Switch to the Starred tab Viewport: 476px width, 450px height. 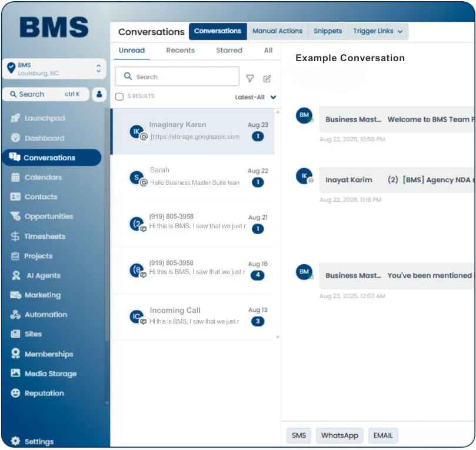tap(229, 51)
